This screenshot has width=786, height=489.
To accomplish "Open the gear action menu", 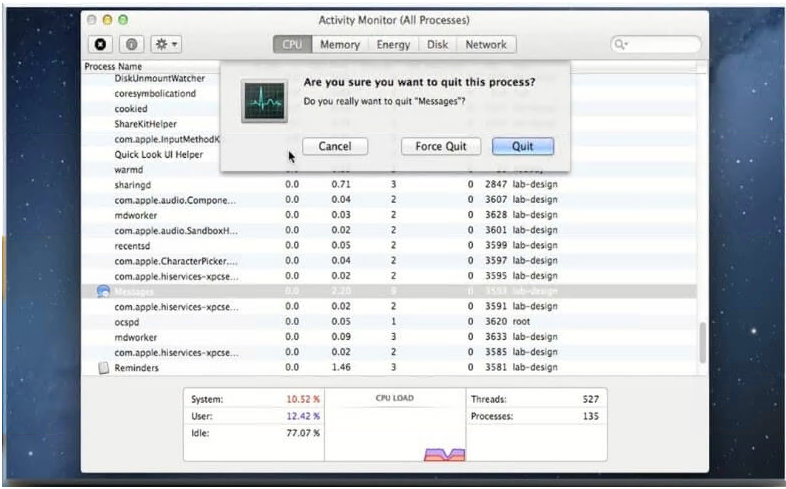I will coord(163,45).
